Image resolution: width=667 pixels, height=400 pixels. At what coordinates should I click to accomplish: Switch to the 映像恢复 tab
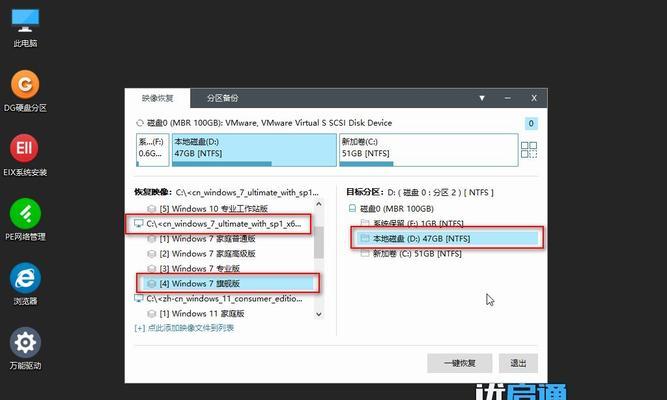pyautogui.click(x=157, y=98)
